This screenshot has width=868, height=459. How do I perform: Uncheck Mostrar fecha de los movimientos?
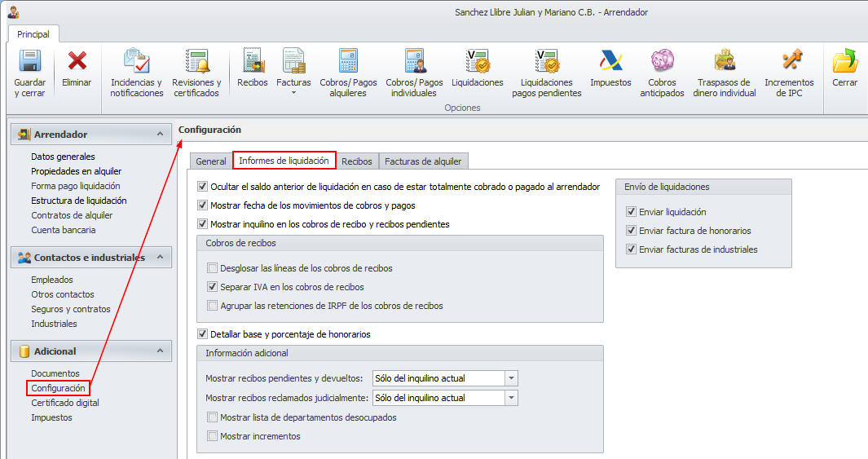click(203, 205)
